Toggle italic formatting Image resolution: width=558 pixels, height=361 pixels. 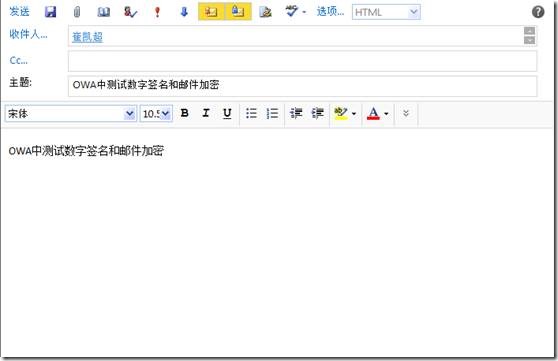206,113
